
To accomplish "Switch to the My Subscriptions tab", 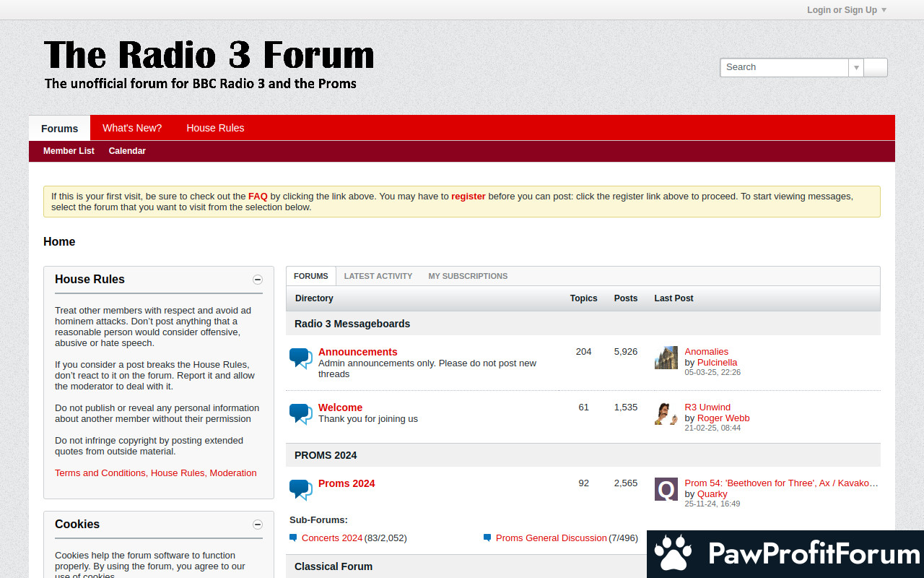I will click(468, 276).
